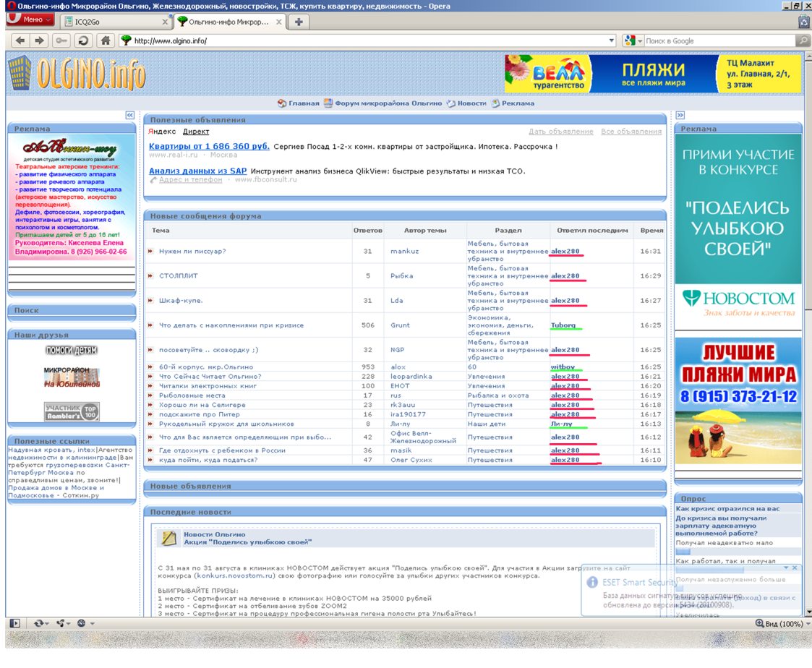Go back with the left arrow button
812x668 pixels.
20,40
